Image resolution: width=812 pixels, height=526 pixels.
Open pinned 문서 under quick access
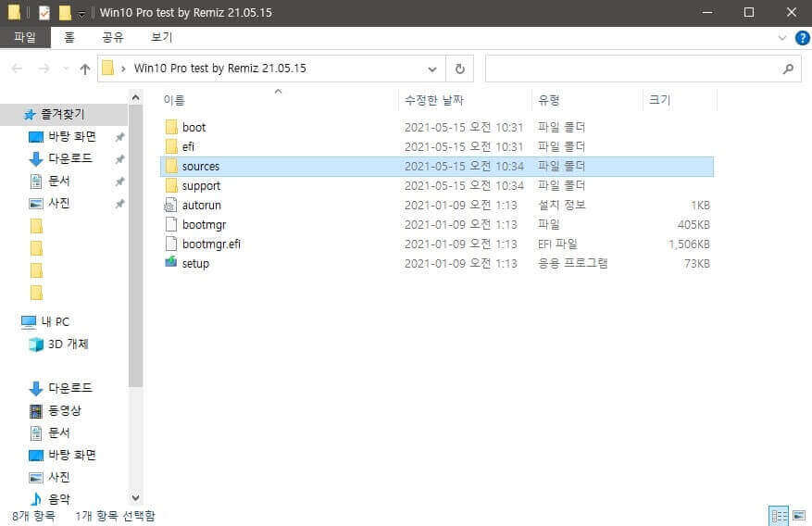[x=58, y=181]
